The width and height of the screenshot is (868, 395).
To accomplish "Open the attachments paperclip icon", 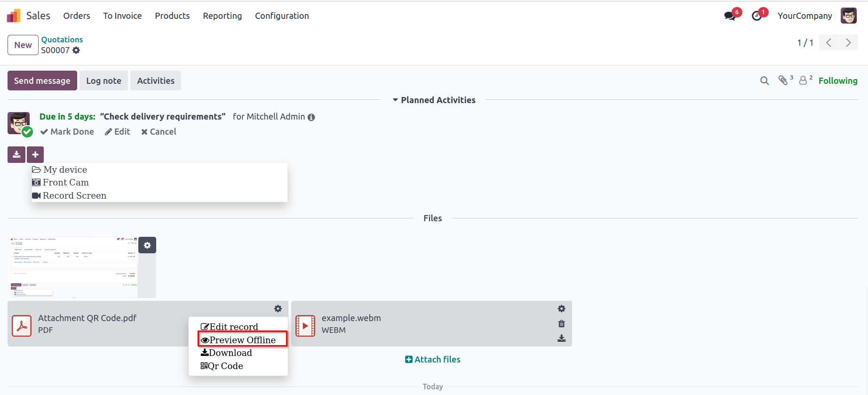I will click(783, 81).
